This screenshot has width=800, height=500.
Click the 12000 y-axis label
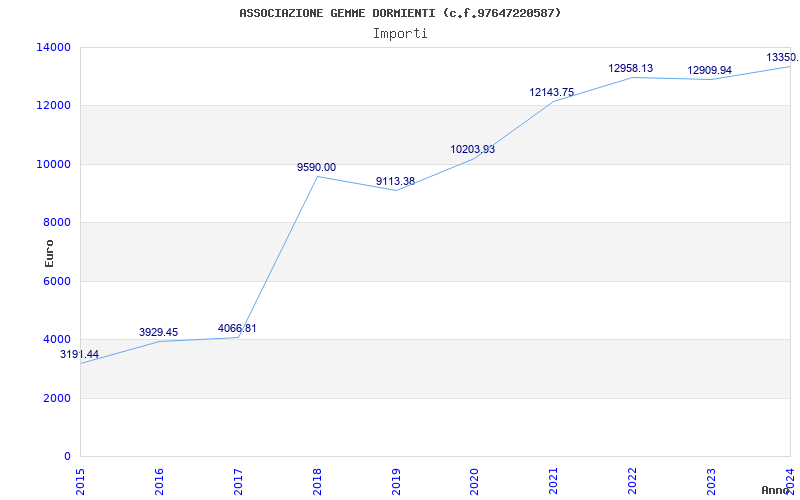53,106
